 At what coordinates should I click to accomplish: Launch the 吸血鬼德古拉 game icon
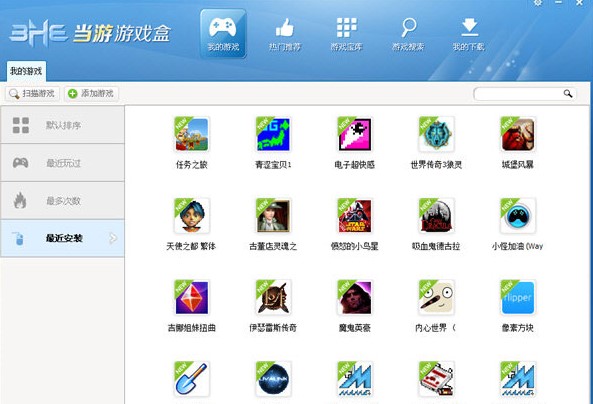pos(436,216)
